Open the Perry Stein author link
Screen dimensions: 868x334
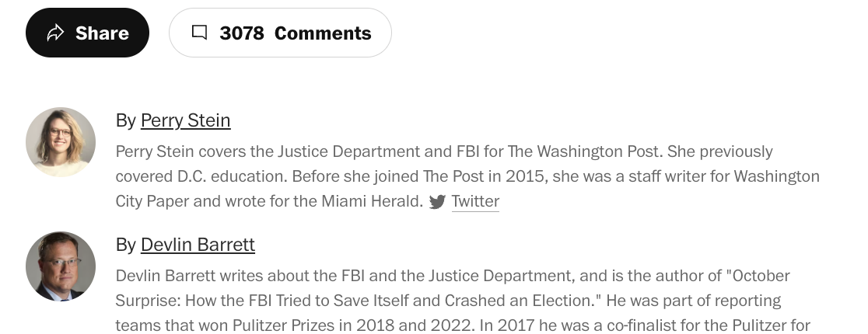tap(185, 120)
